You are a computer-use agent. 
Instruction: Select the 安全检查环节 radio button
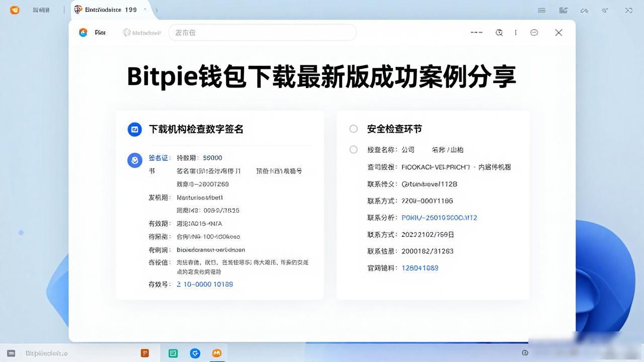pos(354,129)
